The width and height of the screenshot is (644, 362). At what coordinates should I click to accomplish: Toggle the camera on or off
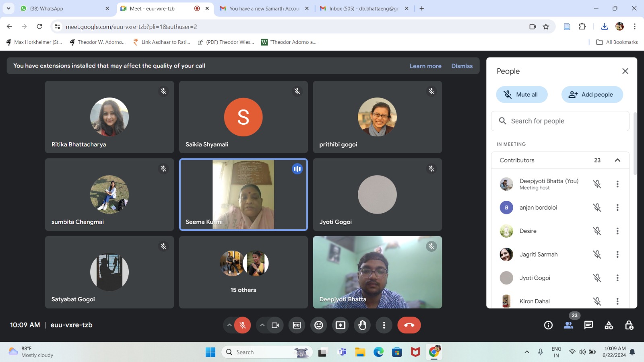coord(275,325)
